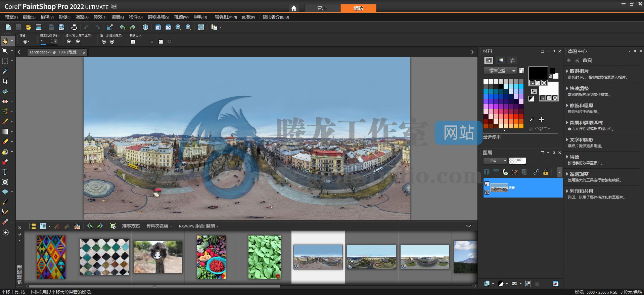Click the Save disk icon
This screenshot has width=644, height=295.
(51, 27)
